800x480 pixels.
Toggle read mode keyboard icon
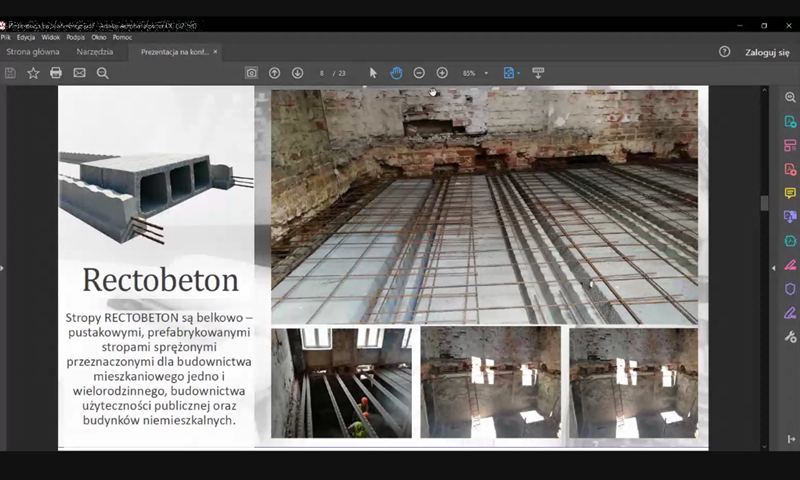(538, 73)
